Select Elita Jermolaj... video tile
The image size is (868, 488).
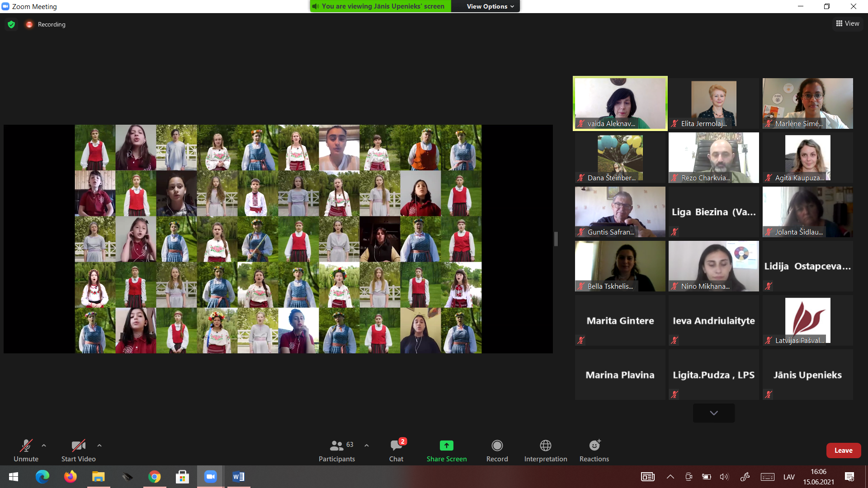click(x=714, y=103)
